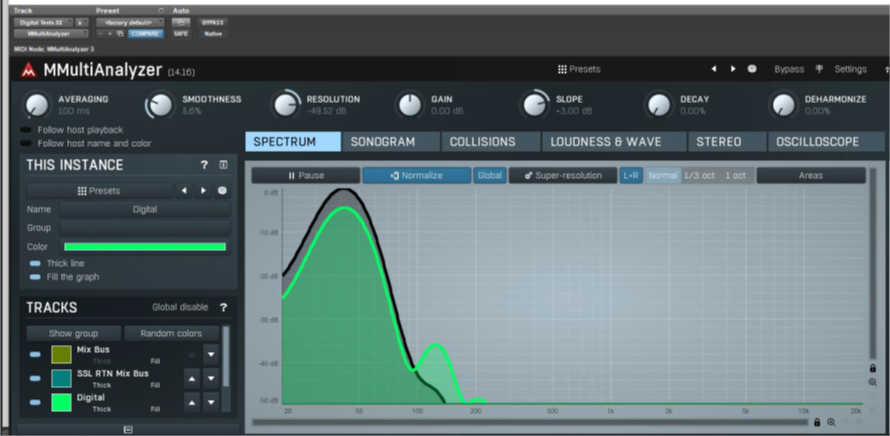Open This Instance help question mark

[x=204, y=165]
